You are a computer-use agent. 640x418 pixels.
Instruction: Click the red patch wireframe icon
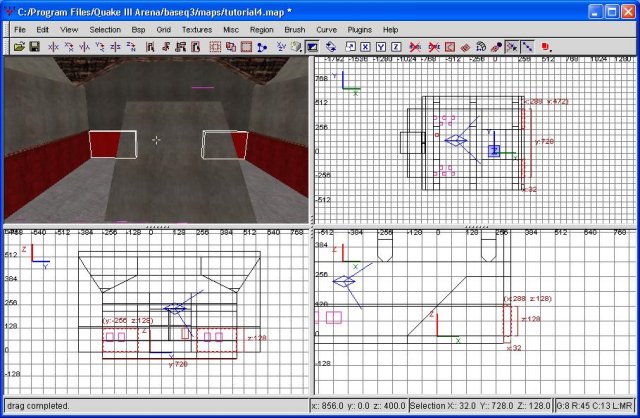click(x=465, y=47)
